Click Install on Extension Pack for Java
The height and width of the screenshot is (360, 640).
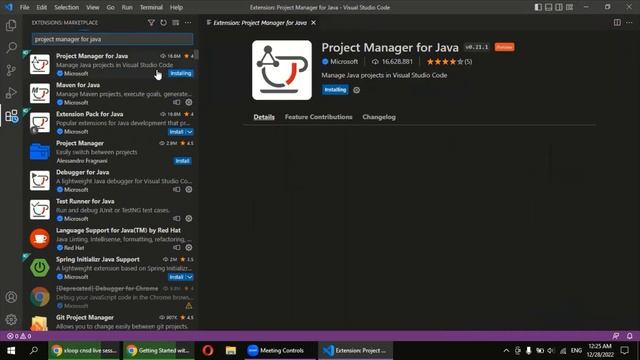click(177, 132)
